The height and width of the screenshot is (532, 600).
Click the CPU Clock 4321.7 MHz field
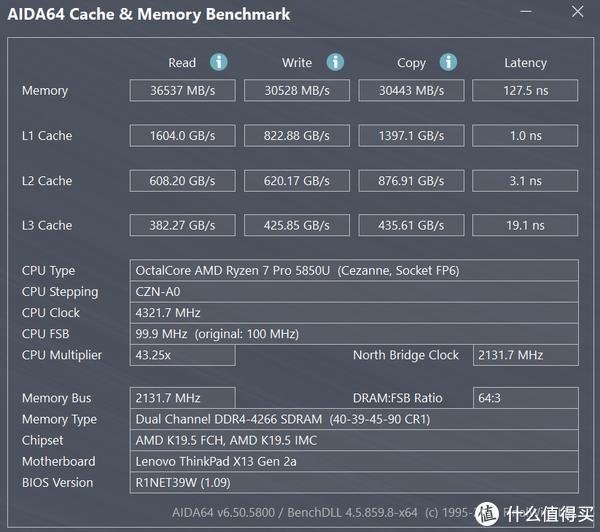[354, 313]
